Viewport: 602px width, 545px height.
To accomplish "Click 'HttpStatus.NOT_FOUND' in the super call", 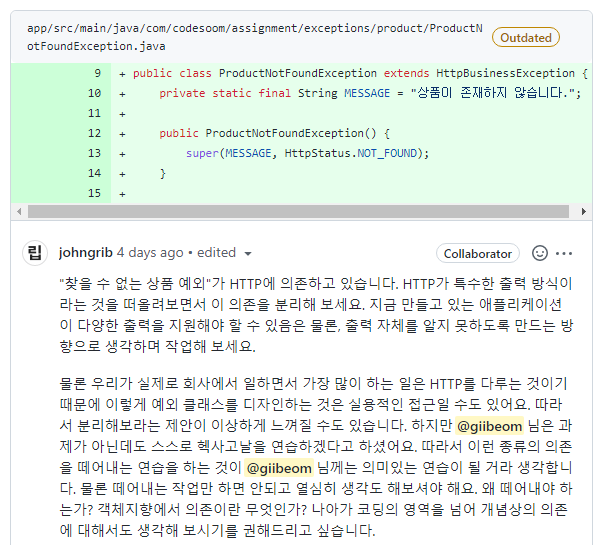I will [351, 153].
